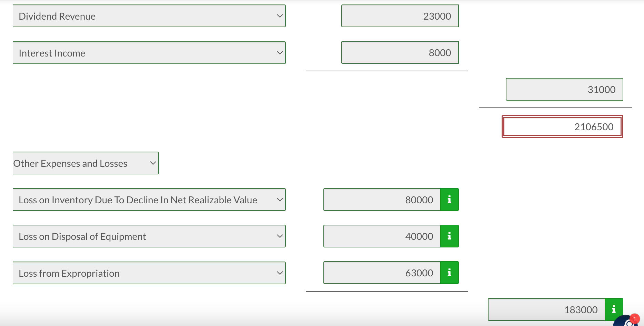Select the 183000 total amount field

coord(546,309)
